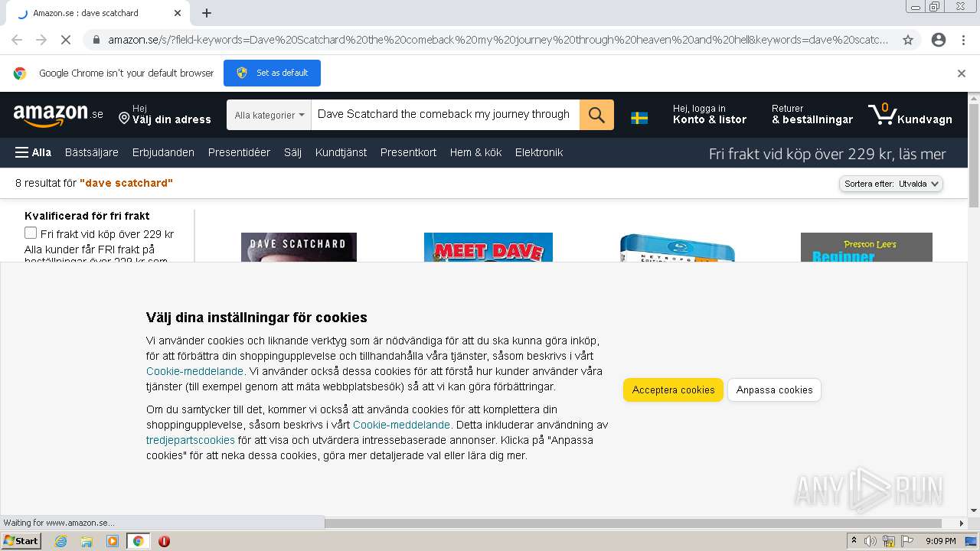This screenshot has width=980, height=551.
Task: Click the browser address bar URL
Action: [498, 40]
